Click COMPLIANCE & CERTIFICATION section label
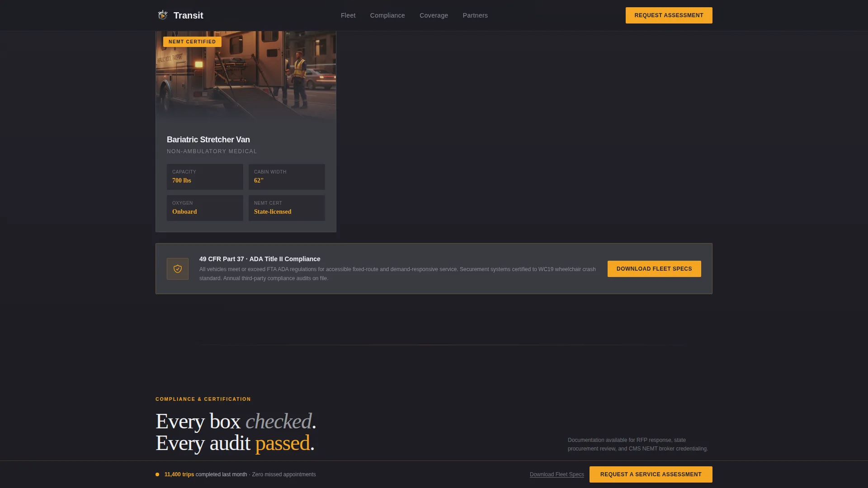Viewport: 868px width, 488px height. [x=203, y=399]
